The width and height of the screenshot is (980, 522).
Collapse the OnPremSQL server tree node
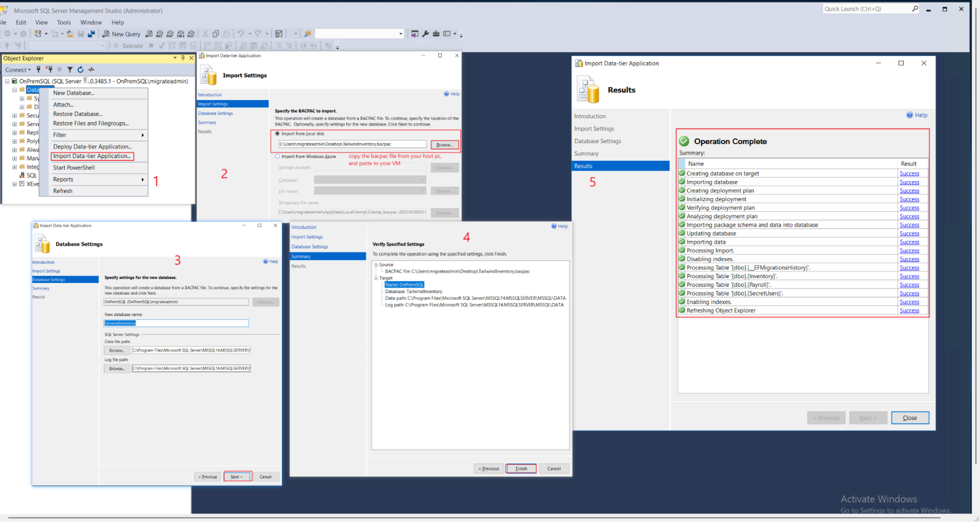[x=7, y=81]
